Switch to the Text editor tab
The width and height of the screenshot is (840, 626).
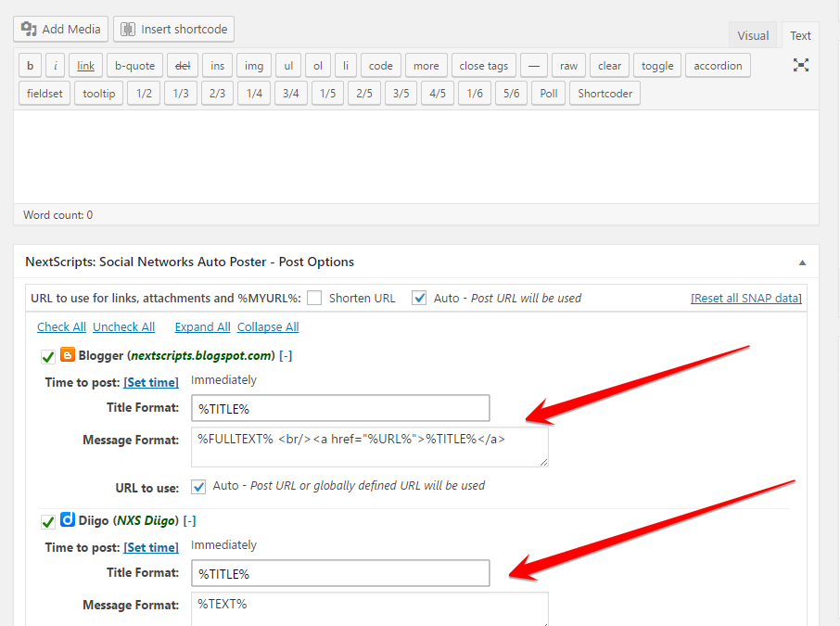coord(800,35)
